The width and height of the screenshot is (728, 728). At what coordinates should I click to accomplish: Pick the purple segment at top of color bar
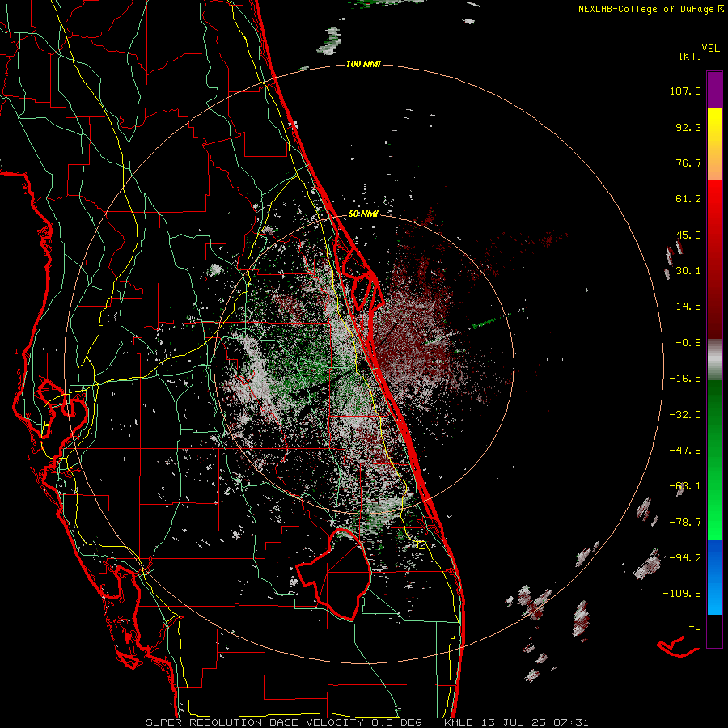[x=714, y=90]
